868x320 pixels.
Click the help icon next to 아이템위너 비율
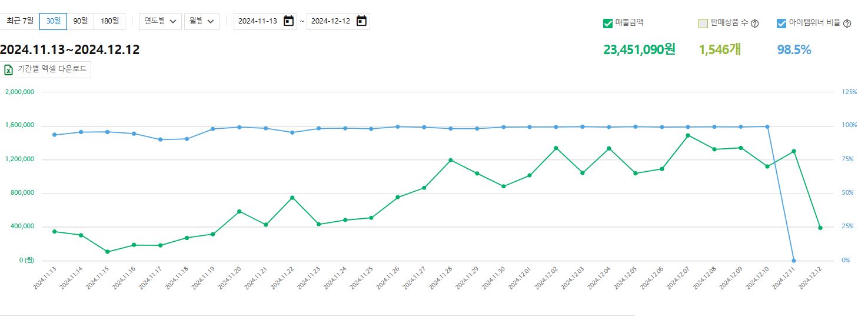click(x=847, y=24)
